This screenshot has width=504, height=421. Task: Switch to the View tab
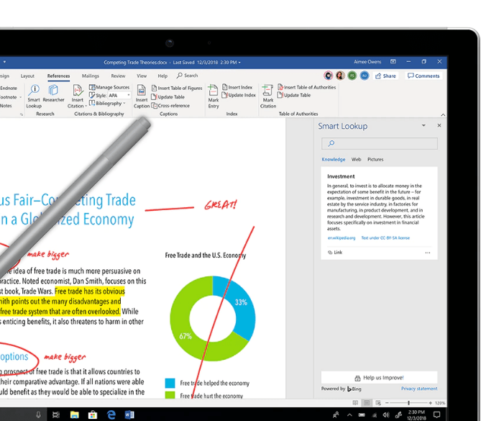coord(142,76)
